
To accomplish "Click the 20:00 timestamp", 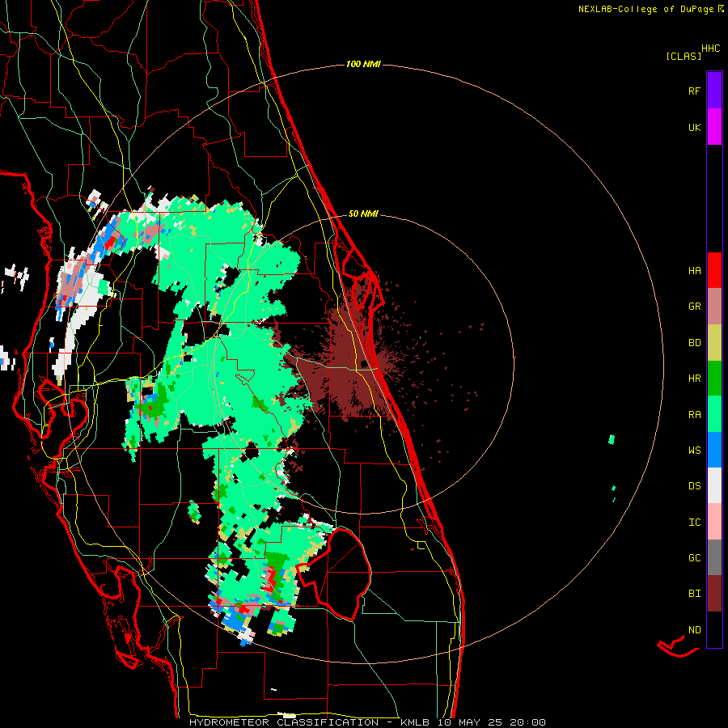I will click(527, 722).
